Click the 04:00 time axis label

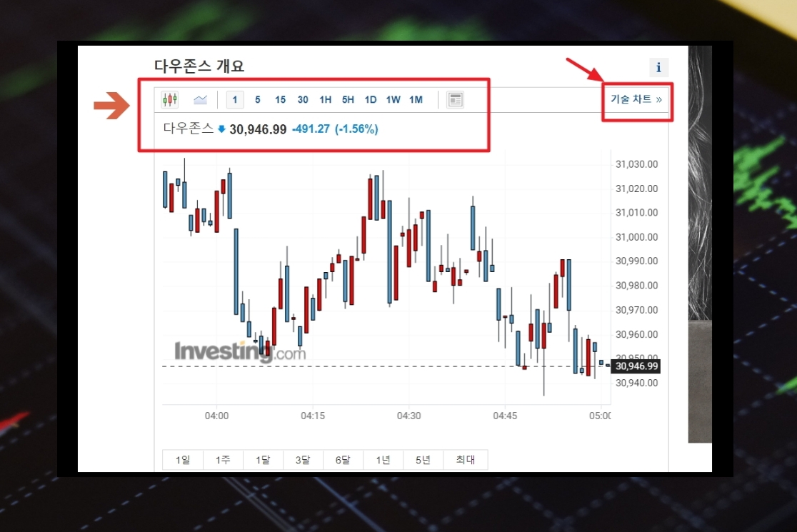point(216,416)
